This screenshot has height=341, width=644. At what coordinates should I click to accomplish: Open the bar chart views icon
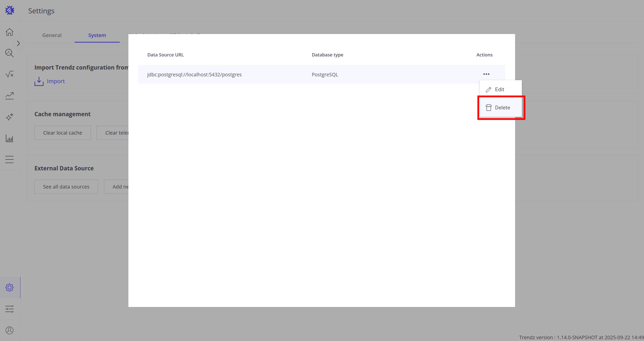click(10, 138)
